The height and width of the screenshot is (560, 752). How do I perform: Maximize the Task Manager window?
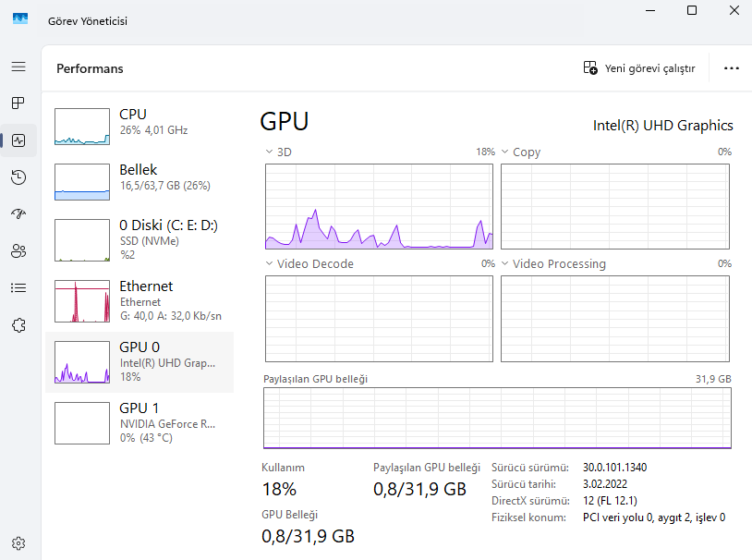pos(692,10)
